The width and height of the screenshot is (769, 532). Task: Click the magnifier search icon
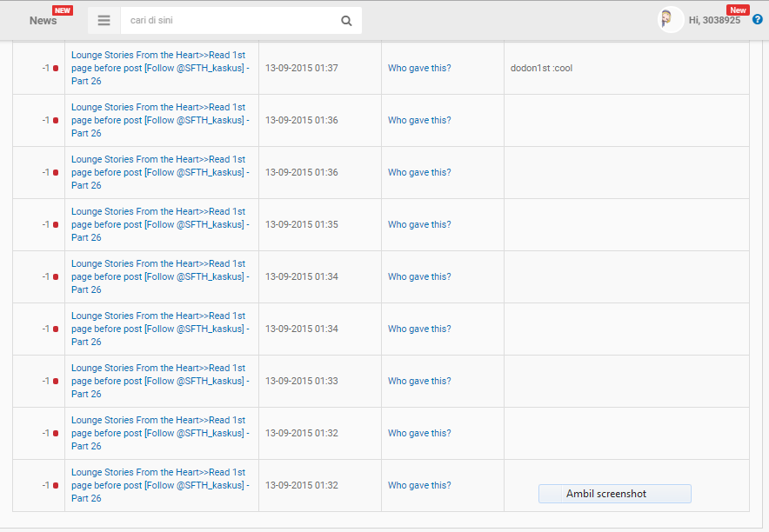pos(346,21)
